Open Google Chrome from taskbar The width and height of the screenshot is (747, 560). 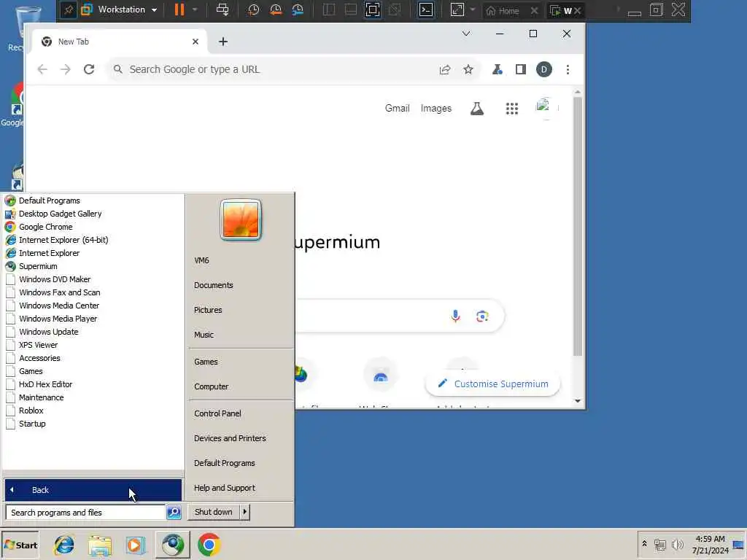click(x=209, y=545)
